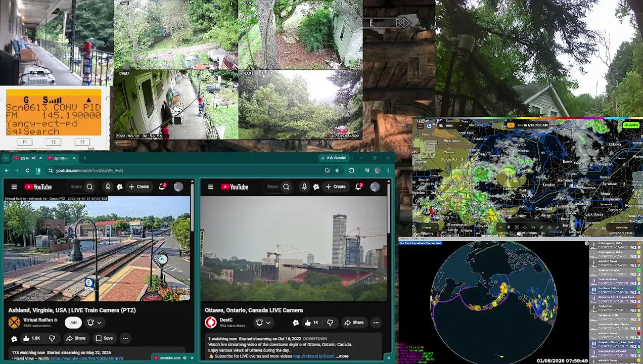Open the browser Extensions puzzle icon
Screen dimensions: 643x364
(x=351, y=171)
